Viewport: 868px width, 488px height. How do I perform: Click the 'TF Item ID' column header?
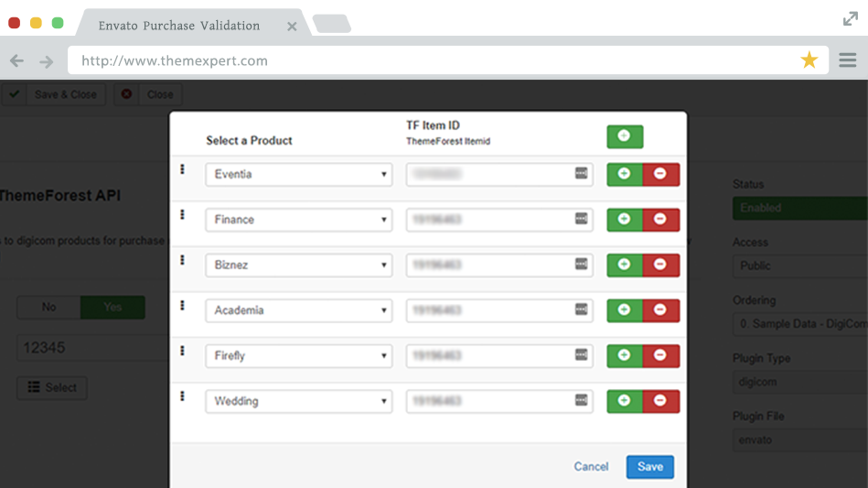coord(433,125)
